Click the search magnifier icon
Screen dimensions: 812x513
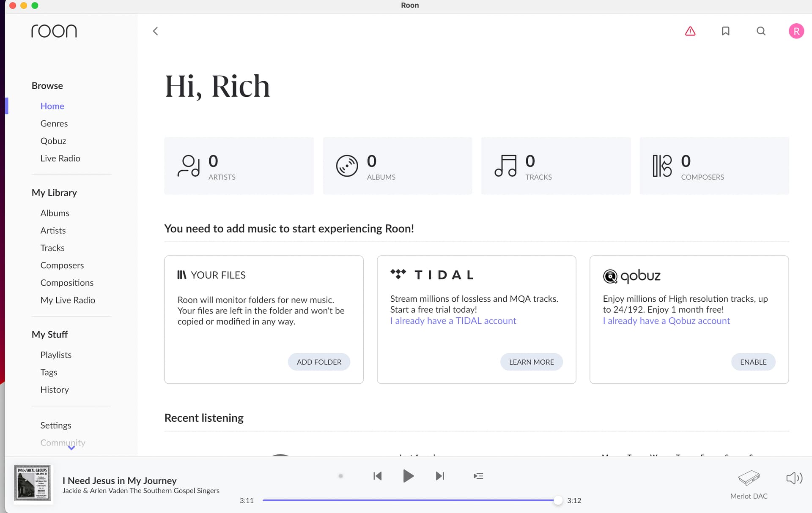[x=761, y=31]
